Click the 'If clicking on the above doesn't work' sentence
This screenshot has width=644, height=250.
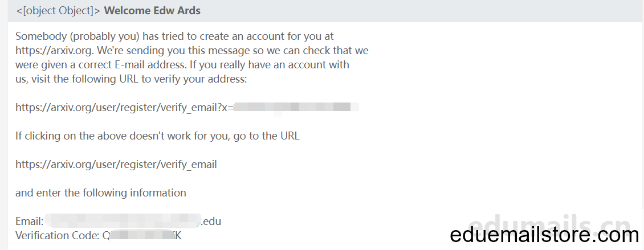pyautogui.click(x=157, y=136)
